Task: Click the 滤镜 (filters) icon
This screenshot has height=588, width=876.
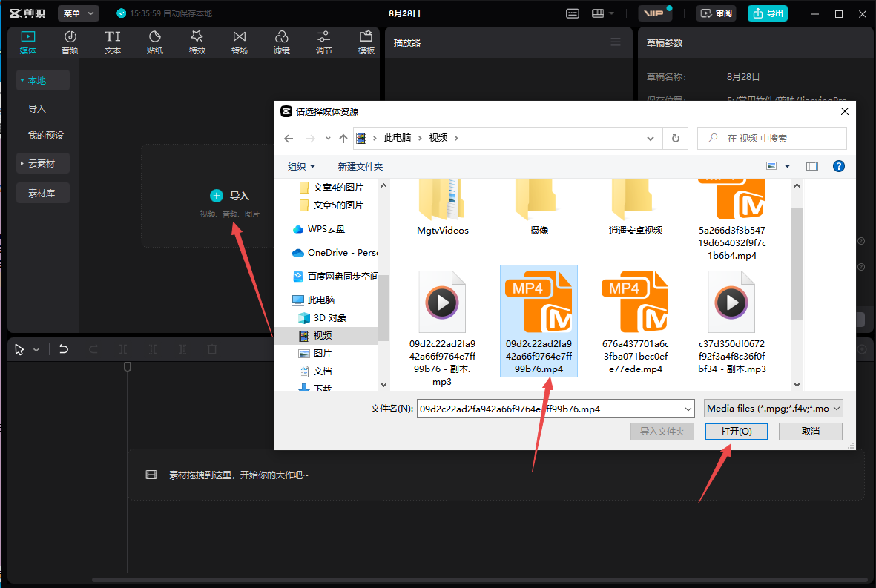Action: (x=281, y=42)
